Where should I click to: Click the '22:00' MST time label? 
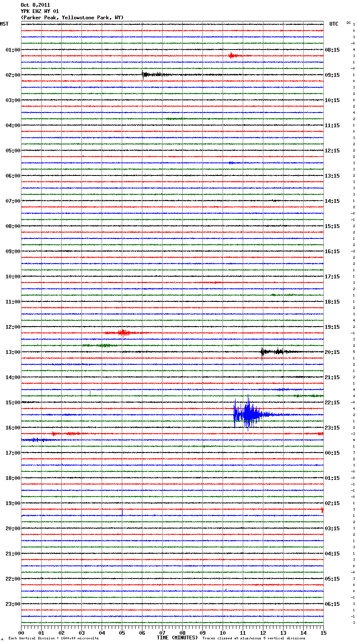pos(13,579)
